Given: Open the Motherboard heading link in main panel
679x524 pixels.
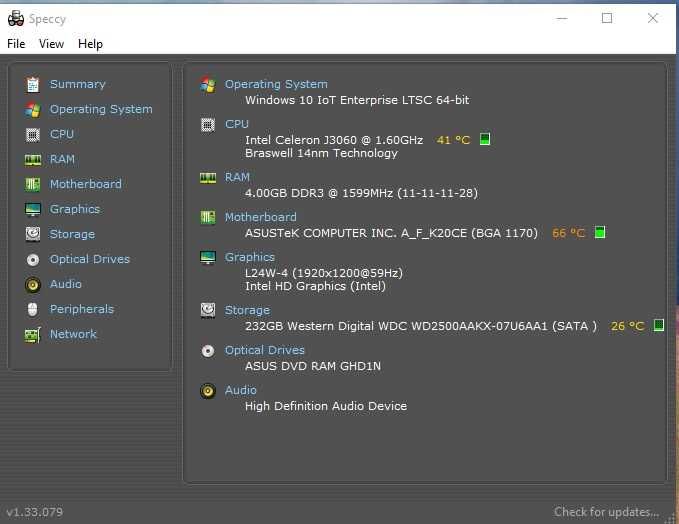Looking at the screenshot, I should 260,217.
